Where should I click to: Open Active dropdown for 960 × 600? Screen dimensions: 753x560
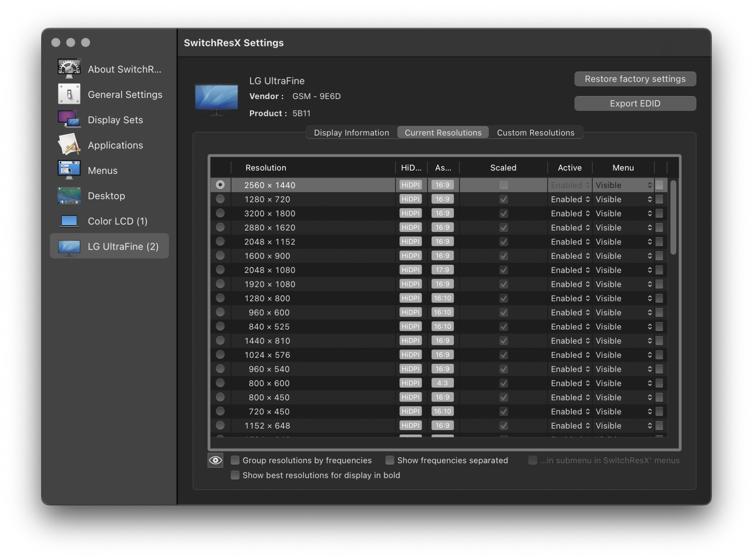pyautogui.click(x=570, y=312)
